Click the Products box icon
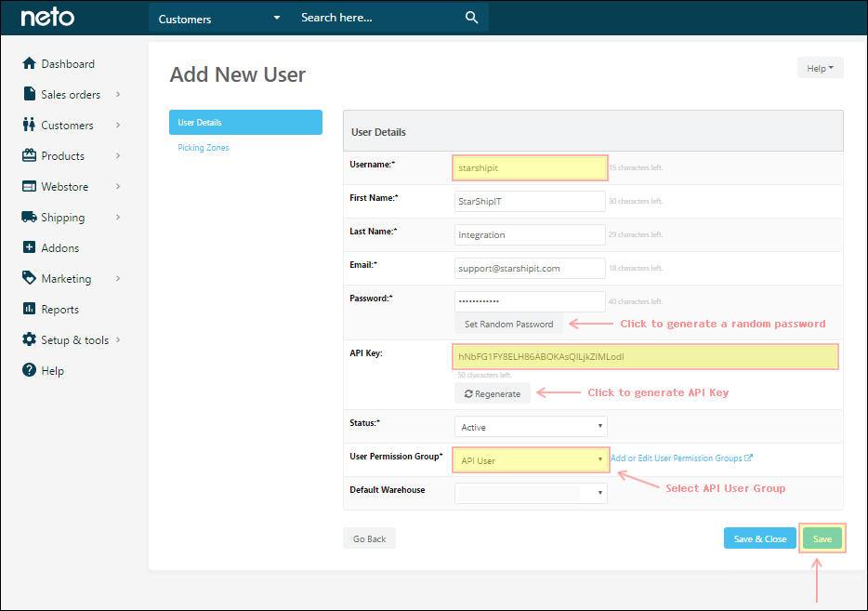The width and height of the screenshot is (868, 611). pyautogui.click(x=31, y=155)
